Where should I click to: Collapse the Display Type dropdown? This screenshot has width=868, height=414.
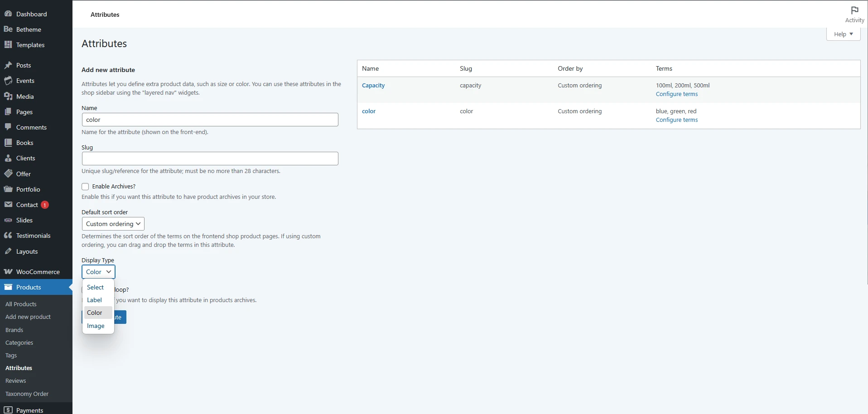[x=98, y=272]
